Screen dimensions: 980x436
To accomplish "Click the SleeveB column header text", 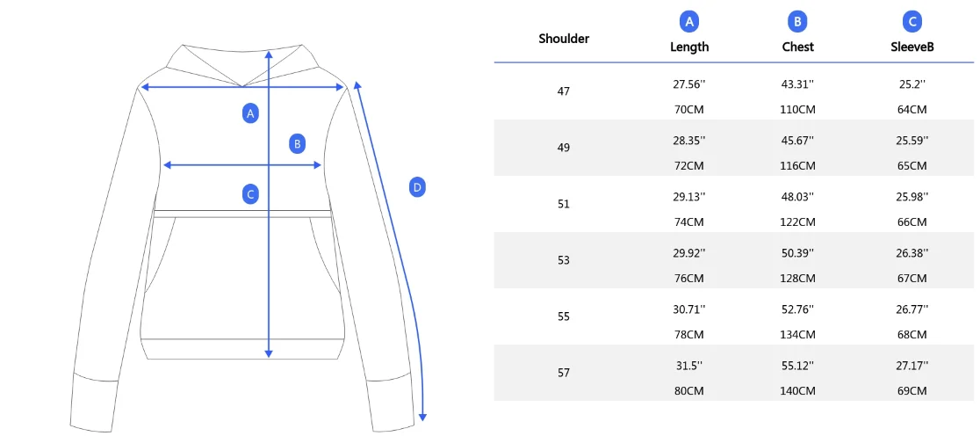I will pyautogui.click(x=912, y=47).
